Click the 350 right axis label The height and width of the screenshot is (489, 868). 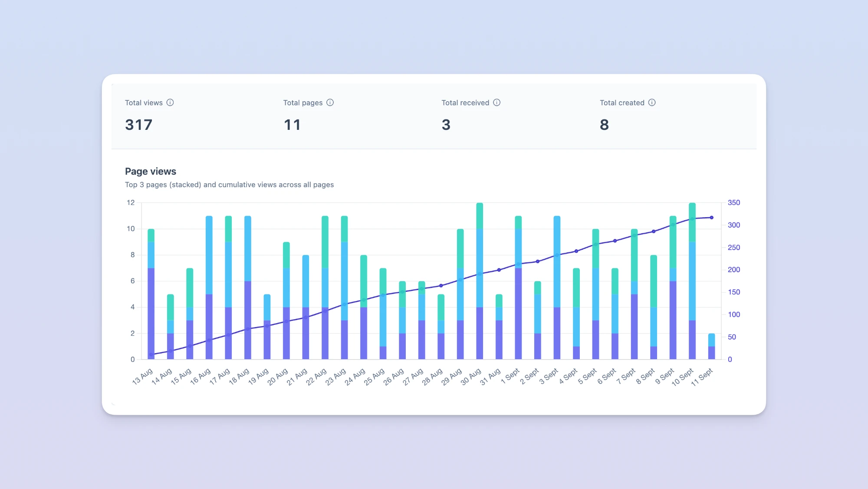(x=734, y=203)
